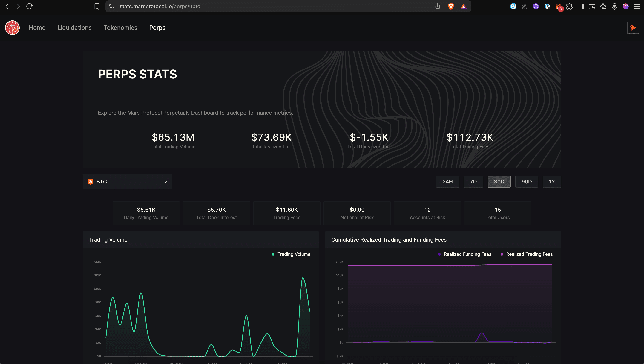Open the Tokenomics tab
Screen dimensions: 644x364
click(120, 28)
